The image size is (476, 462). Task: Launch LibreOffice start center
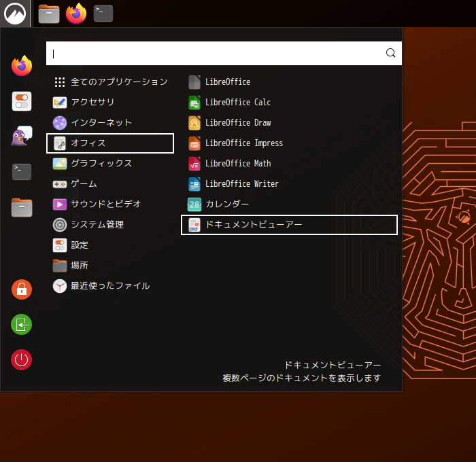click(x=289, y=82)
